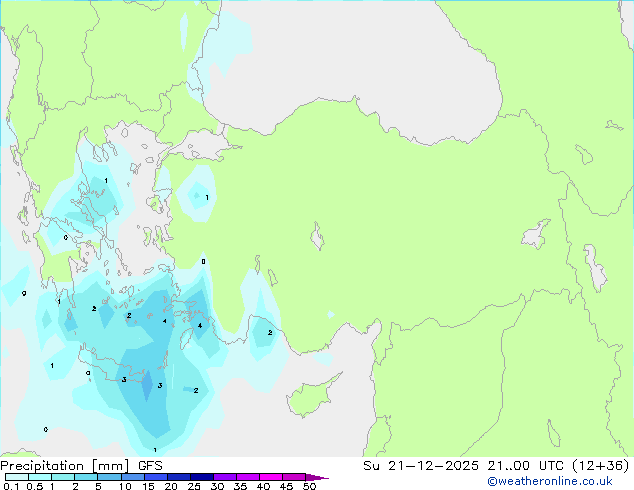Viewport: 634px width, 490px height.
Task: Click the '5' legend scale label
Action: (98, 486)
